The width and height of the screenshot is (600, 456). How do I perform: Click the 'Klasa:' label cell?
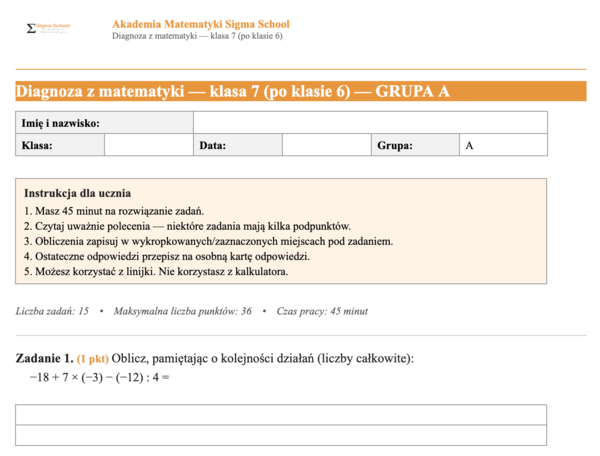pyautogui.click(x=60, y=145)
